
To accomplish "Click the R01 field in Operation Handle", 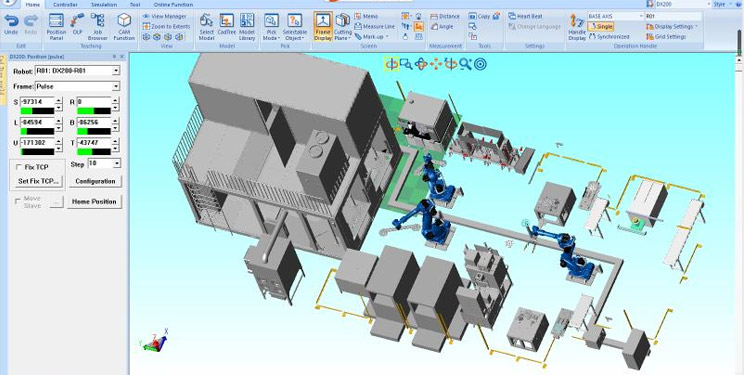I will click(x=672, y=16).
